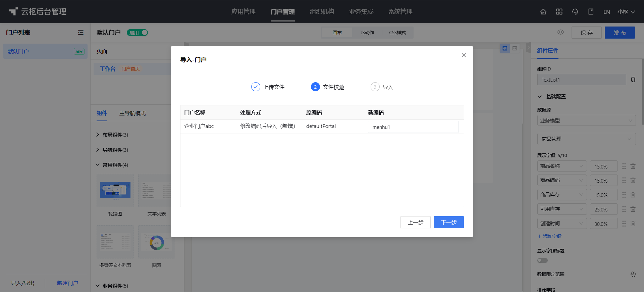Screen dimensions: 644x292
Task: Edit the 30.0% width field for 创建时间
Action: pos(604,224)
